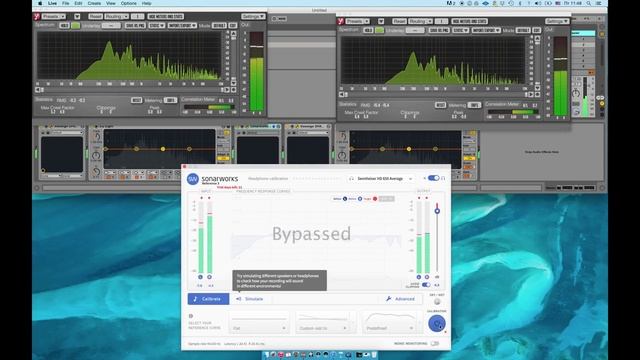Click Reset in the right SPAN top bar
Image resolution: width=640 pixels, height=360 pixels.
click(399, 21)
